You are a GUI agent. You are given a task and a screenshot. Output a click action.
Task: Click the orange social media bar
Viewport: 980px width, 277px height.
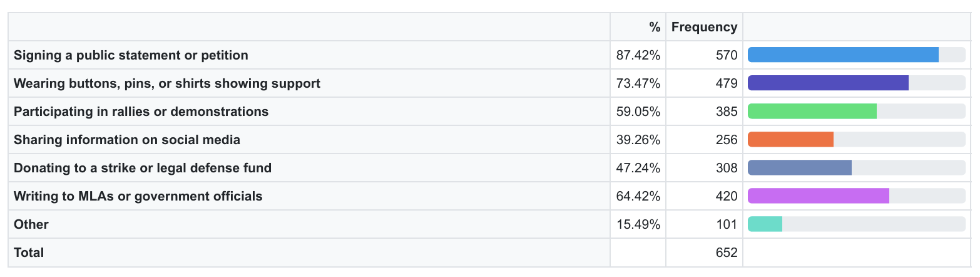pyautogui.click(x=790, y=140)
